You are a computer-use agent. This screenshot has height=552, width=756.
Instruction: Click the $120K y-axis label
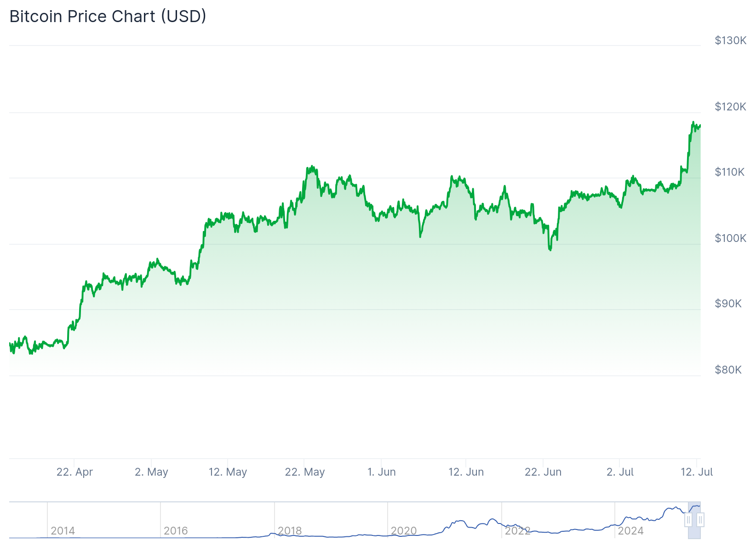coord(730,107)
